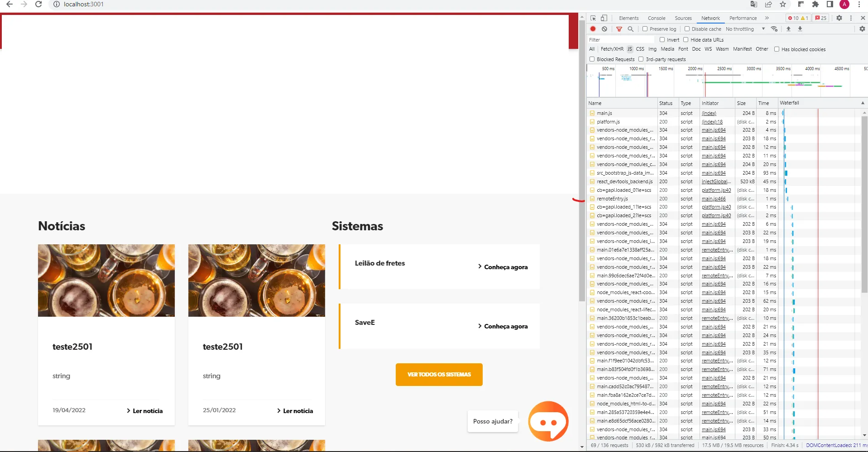
Task: Open the chat bot bubble icon
Action: click(548, 421)
